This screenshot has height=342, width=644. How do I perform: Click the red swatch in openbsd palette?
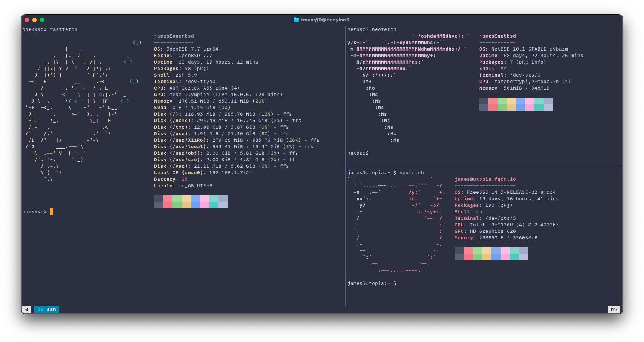[168, 202]
